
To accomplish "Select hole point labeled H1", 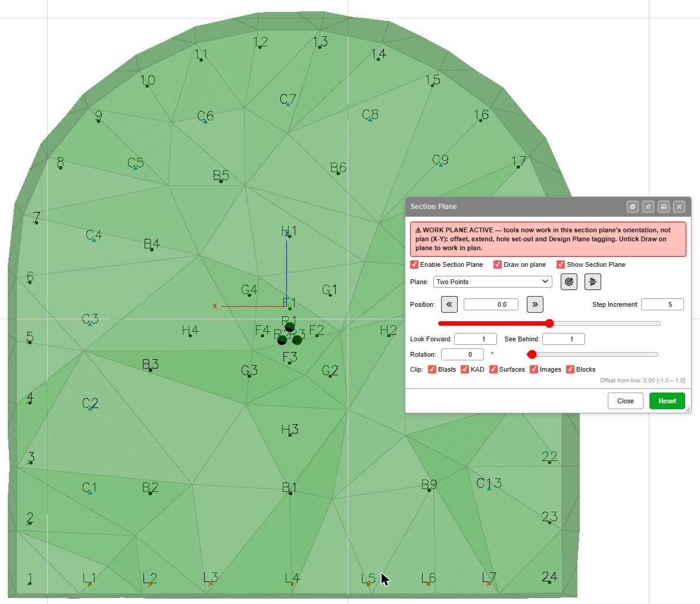I will coord(289,236).
